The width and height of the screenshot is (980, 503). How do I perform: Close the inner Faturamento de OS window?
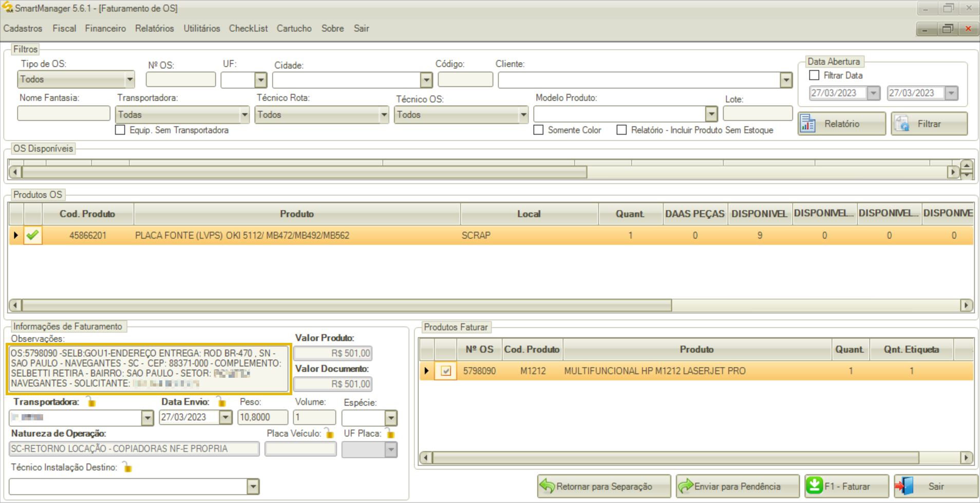coord(968,29)
